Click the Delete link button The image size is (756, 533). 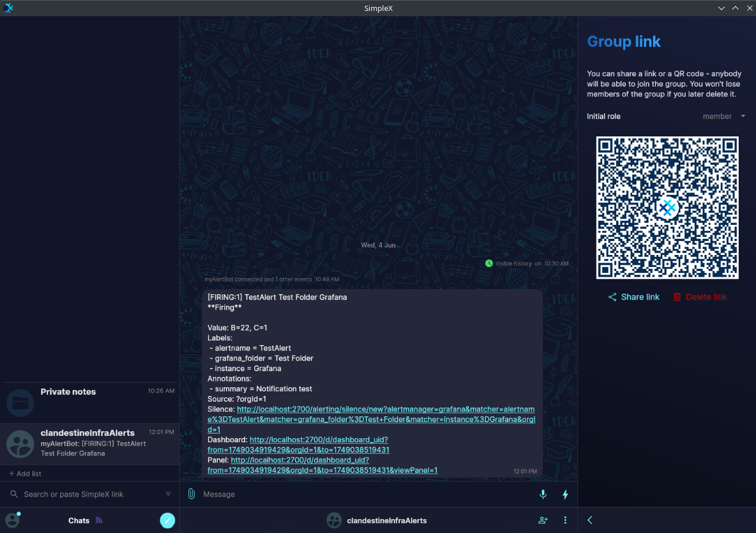click(x=700, y=297)
